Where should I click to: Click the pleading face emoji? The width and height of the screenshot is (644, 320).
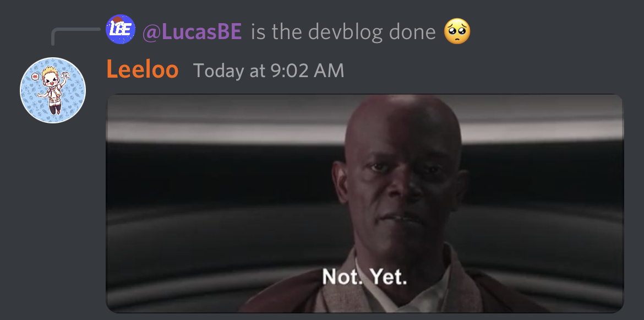coord(457,31)
